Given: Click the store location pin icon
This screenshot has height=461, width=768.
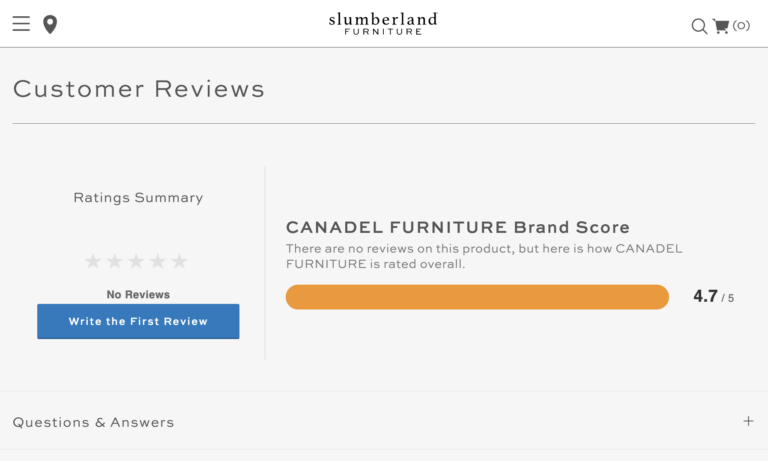Looking at the screenshot, I should pyautogui.click(x=50, y=24).
